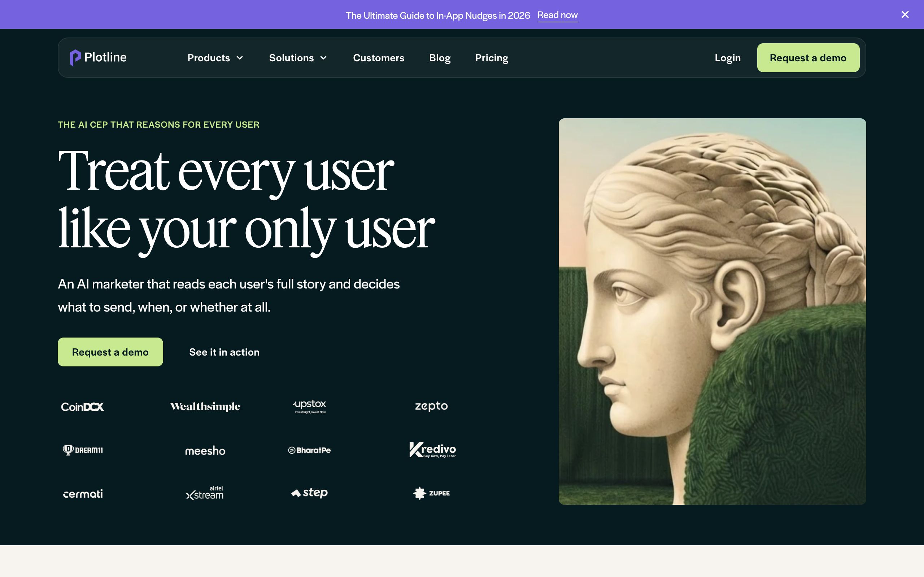Click the hero Request a demo button
924x577 pixels.
[110, 352]
